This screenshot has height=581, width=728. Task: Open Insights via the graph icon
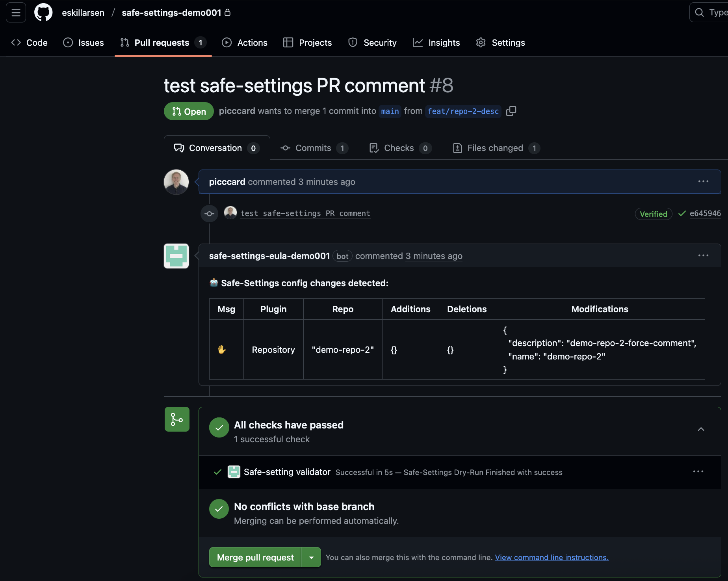pyautogui.click(x=417, y=43)
